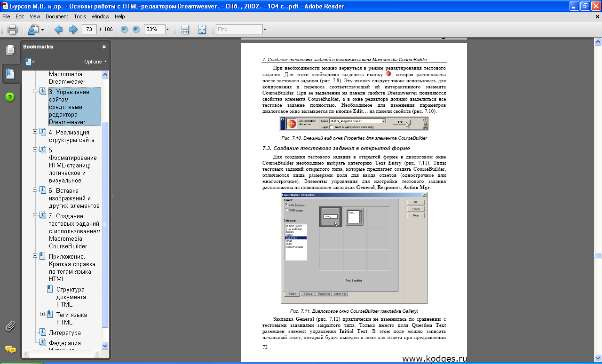Image resolution: width=602 pixels, height=364 pixels.
Task: Select bookmark 4. Реализация структуры сайта
Action: tap(71, 136)
